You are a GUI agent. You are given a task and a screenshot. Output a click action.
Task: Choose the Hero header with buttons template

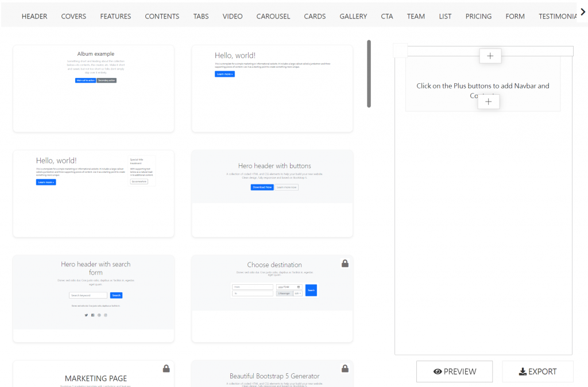272,194
